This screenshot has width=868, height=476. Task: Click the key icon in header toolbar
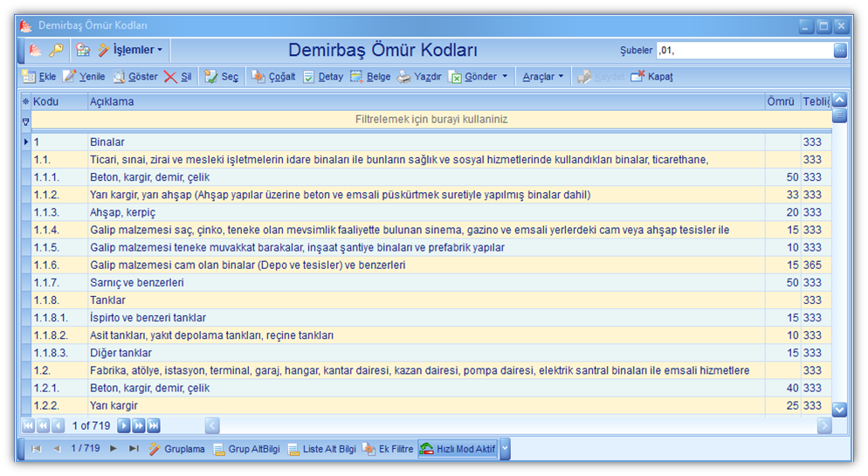coord(56,51)
